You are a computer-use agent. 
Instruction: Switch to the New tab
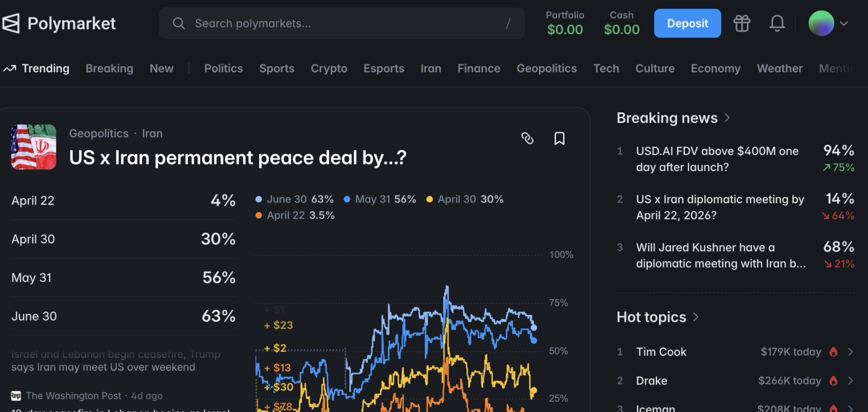pos(162,68)
